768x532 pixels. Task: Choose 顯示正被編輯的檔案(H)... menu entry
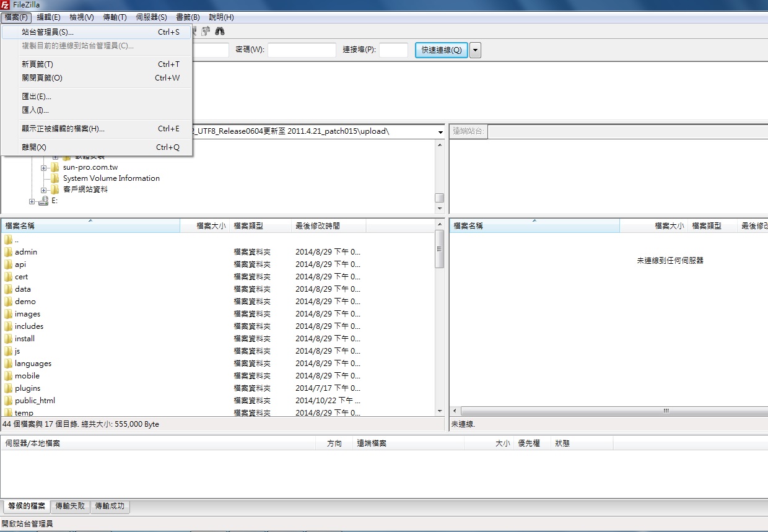(97, 129)
